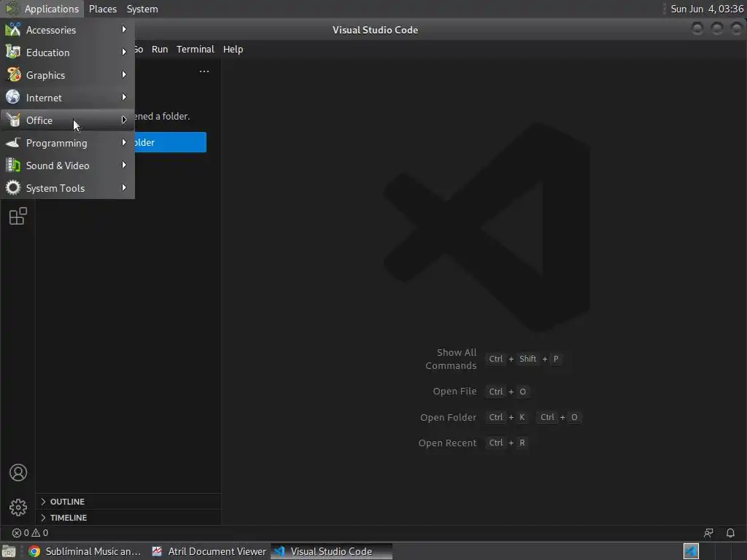Click the Education category icon
This screenshot has height=560, width=747.
pos(13,52)
